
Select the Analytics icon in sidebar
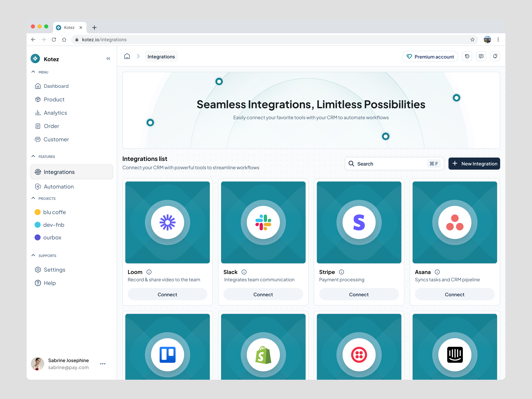(x=38, y=113)
